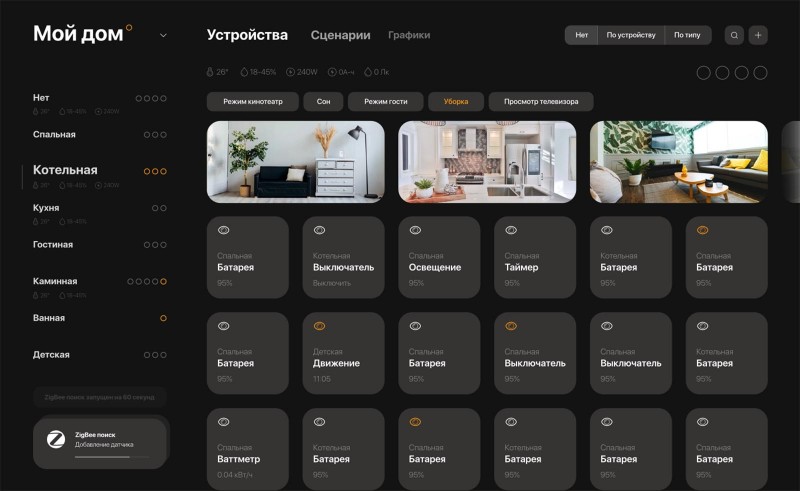The width and height of the screenshot is (800, 491).
Task: Click the lux icon showing 0 Лк
Action: 368,72
